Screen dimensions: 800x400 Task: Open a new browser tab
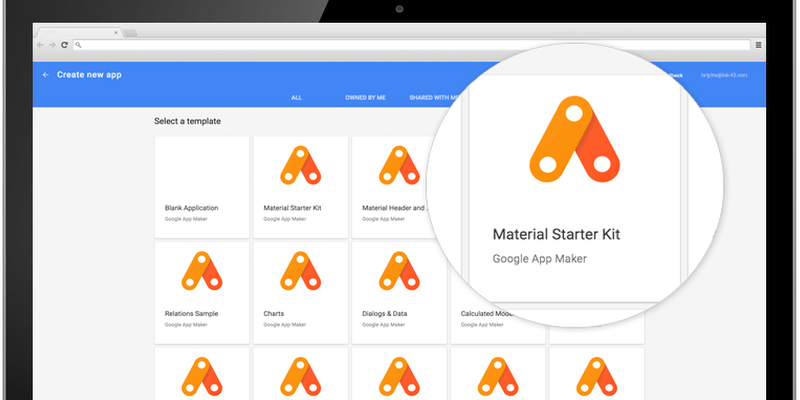pos(130,33)
